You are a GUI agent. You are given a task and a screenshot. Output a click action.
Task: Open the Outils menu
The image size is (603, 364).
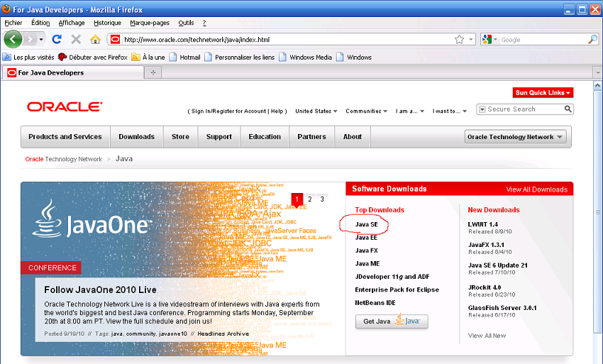coord(186,23)
